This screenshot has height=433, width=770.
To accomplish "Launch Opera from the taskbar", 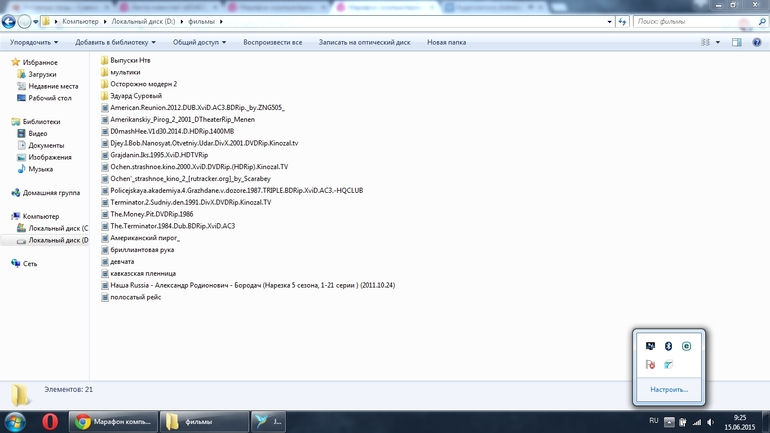I will point(50,422).
